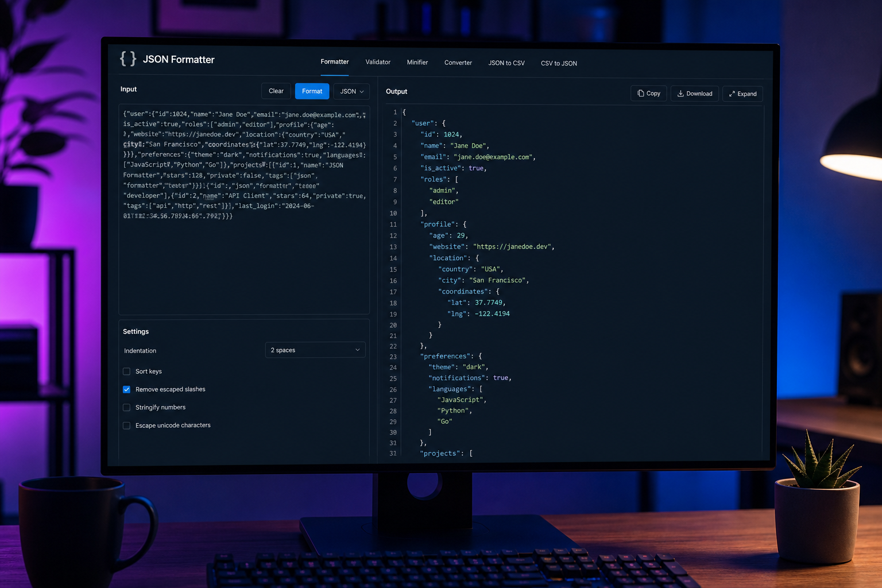Click the Copy button in Output panel
Viewport: 882px width, 588px height.
649,93
